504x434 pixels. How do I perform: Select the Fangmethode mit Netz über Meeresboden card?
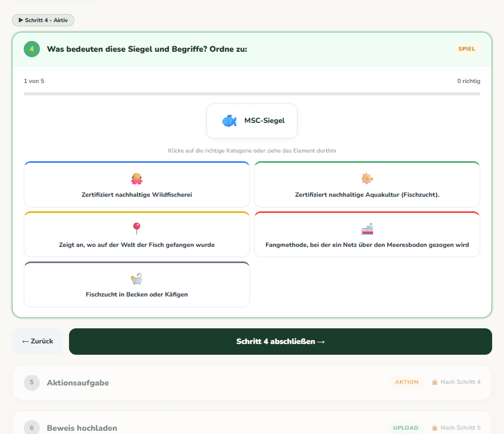(x=367, y=235)
